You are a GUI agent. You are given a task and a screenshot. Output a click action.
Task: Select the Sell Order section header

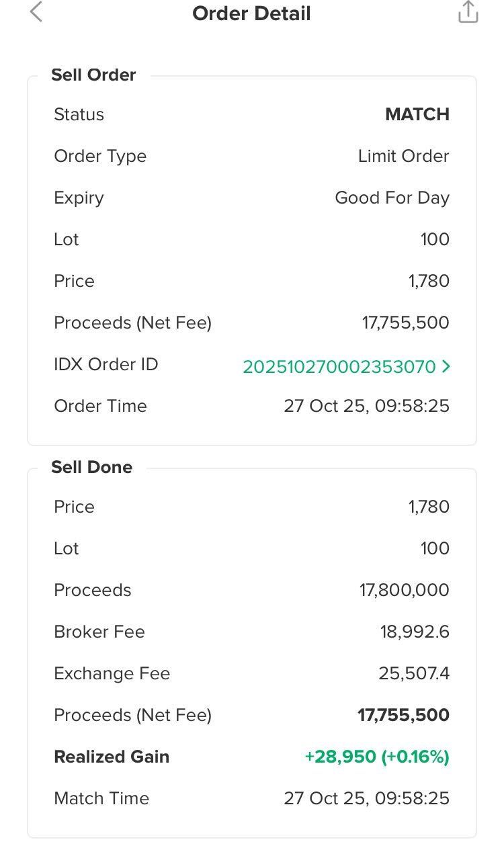point(93,75)
